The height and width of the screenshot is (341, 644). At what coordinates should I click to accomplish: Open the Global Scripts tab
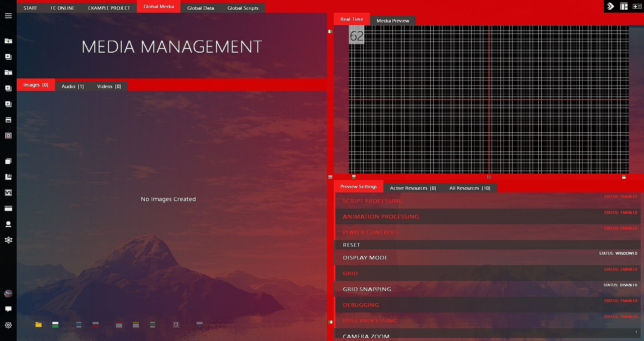tap(243, 8)
